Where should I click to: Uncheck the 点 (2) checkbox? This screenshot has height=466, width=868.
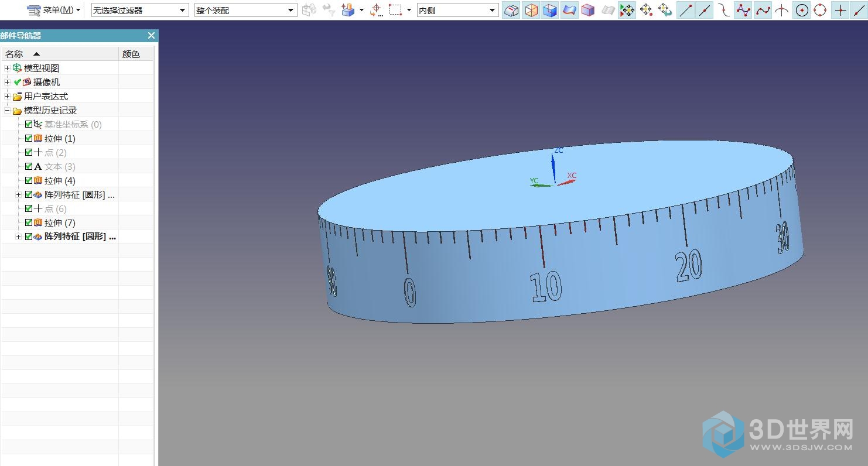(x=29, y=152)
